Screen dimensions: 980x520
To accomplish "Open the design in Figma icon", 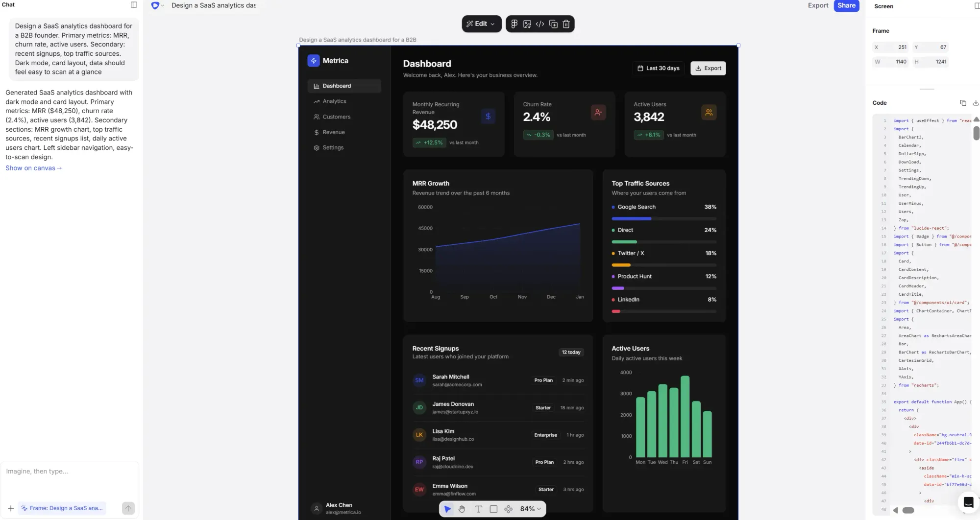I will pos(514,24).
